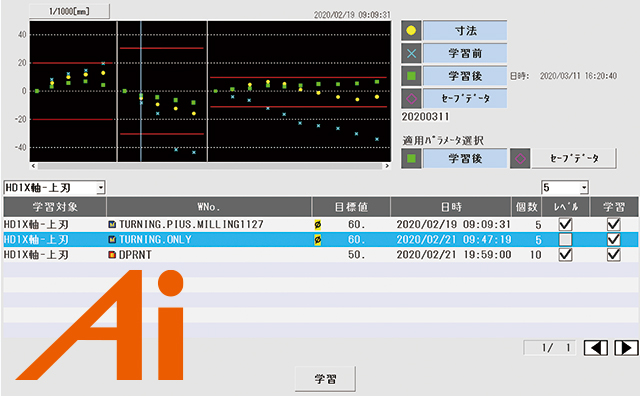Click the cyan X 学習前 legend icon
The width and height of the screenshot is (640, 396).
[411, 53]
